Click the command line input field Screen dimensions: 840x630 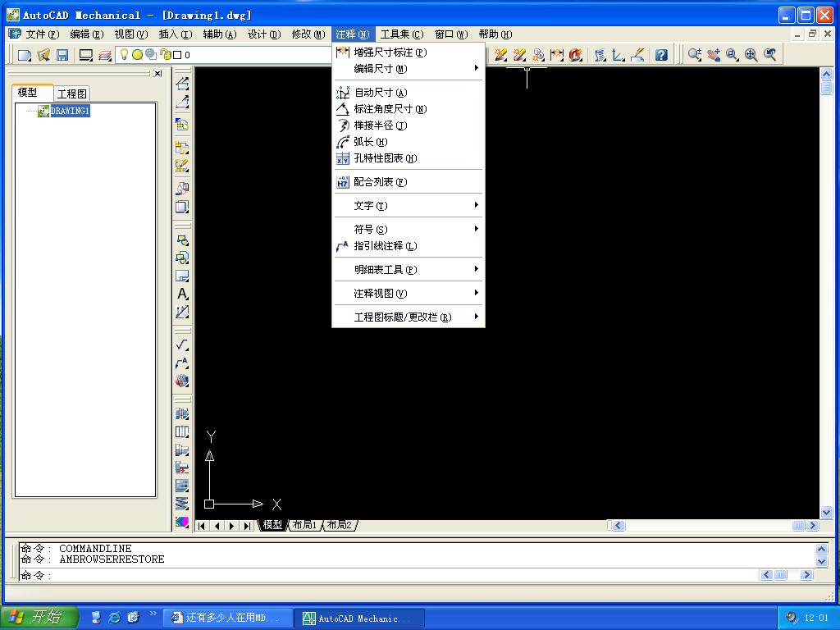pyautogui.click(x=388, y=575)
